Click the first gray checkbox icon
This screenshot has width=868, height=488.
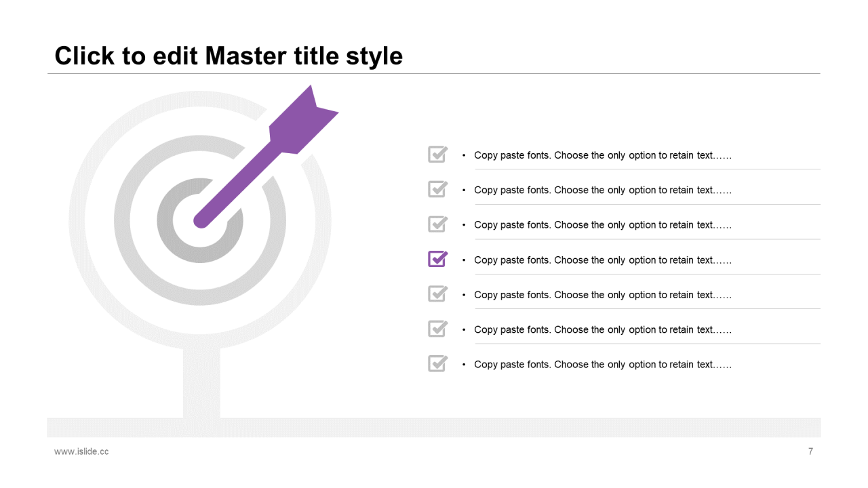coord(438,154)
